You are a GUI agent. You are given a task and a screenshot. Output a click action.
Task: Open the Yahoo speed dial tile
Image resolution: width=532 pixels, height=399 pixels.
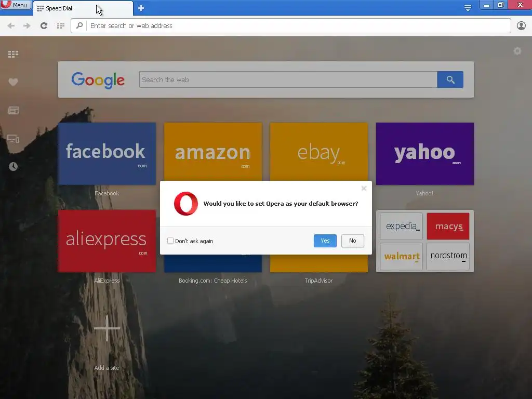[x=425, y=154]
